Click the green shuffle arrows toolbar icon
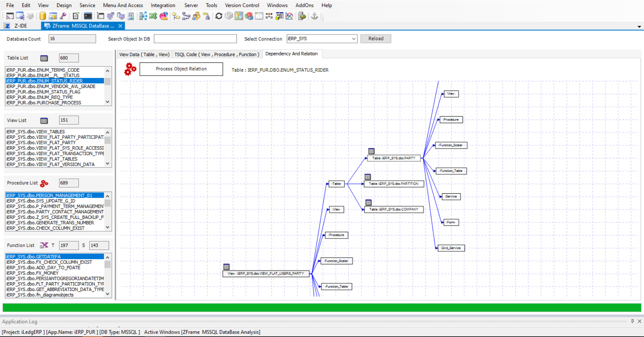This screenshot has width=644, height=337. click(x=153, y=16)
